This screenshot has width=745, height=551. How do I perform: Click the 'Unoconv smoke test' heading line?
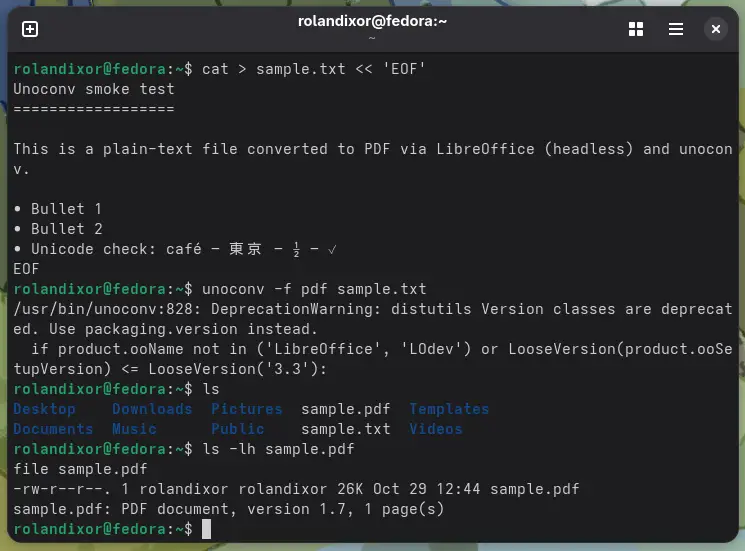click(93, 89)
